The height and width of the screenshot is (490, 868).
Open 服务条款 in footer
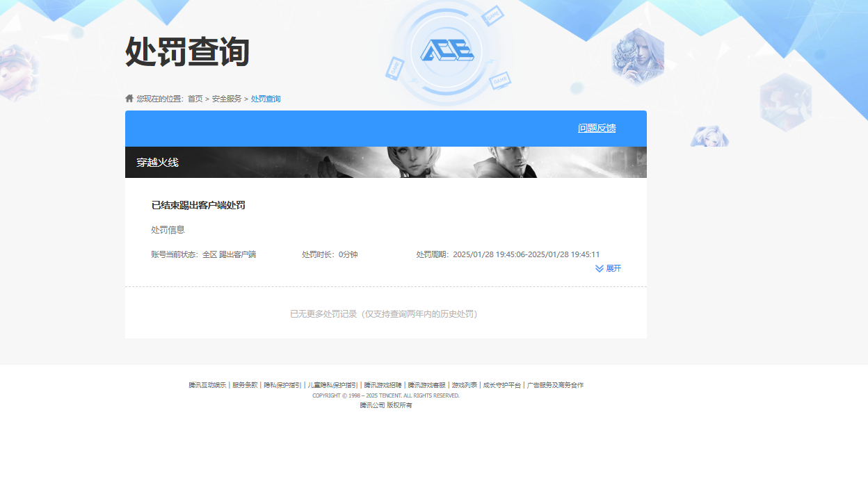(245, 385)
